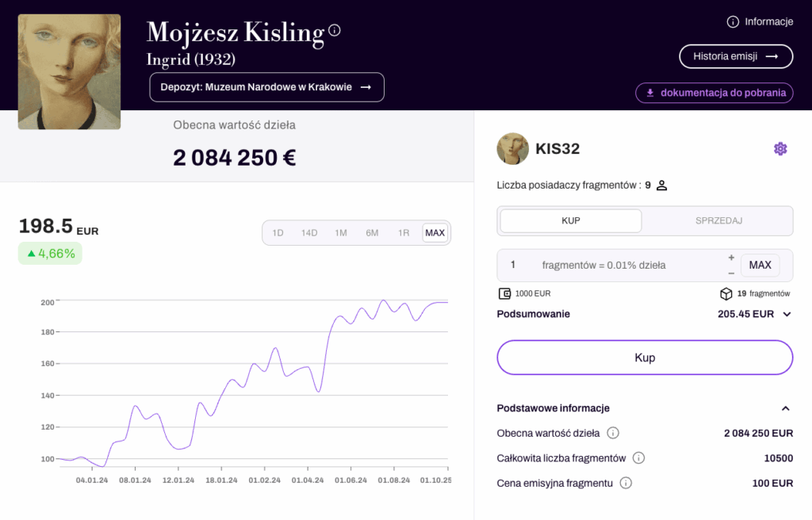Click the 205.45 EUR summary amount
The width and height of the screenshot is (812, 520).
point(745,315)
